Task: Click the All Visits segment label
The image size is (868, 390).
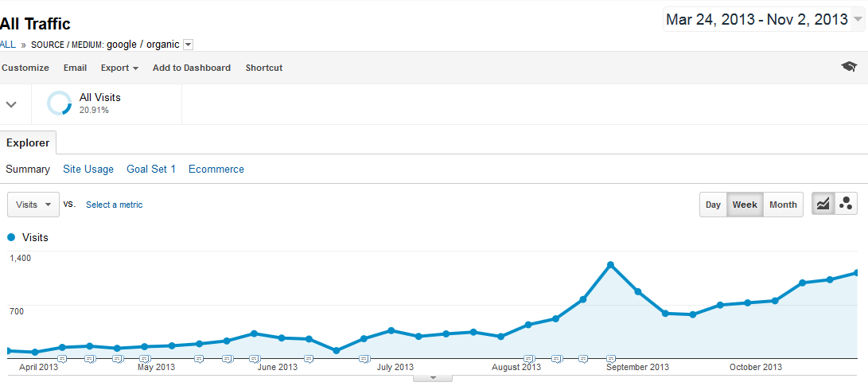Action: (99, 97)
